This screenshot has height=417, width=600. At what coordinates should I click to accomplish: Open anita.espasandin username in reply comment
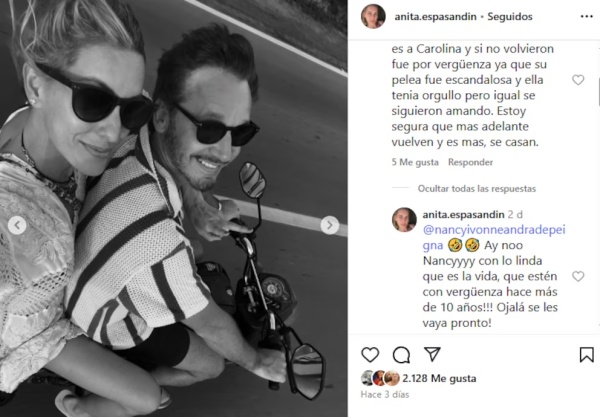[x=463, y=215]
